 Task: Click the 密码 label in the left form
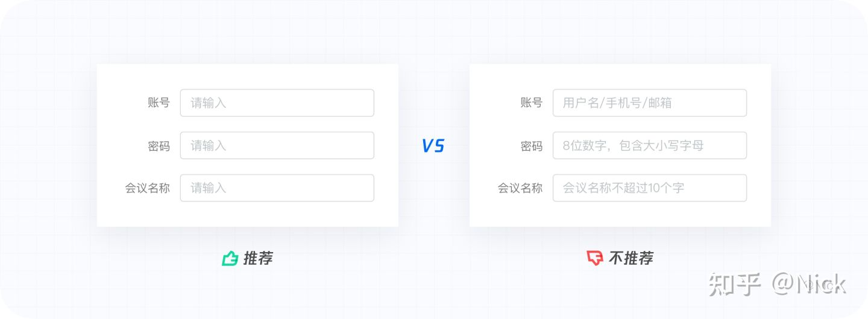click(159, 146)
